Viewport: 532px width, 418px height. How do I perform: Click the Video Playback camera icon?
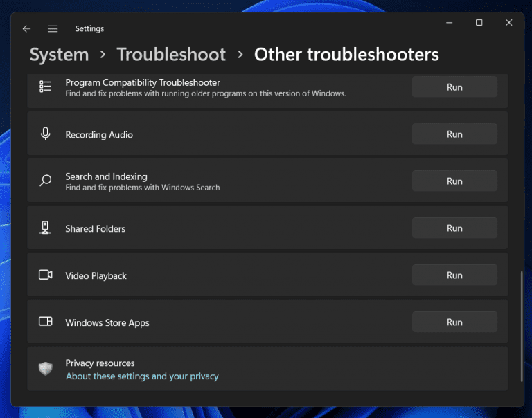pyautogui.click(x=46, y=275)
